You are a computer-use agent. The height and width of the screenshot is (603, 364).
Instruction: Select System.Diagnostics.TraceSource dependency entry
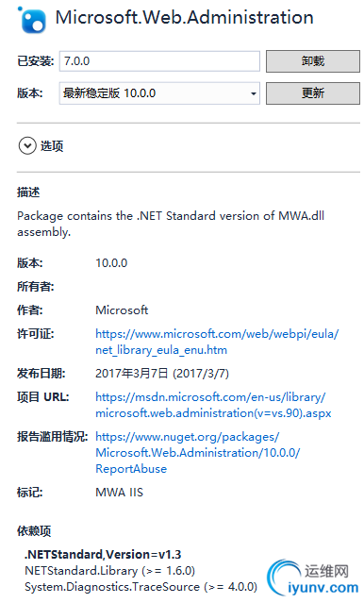click(x=141, y=587)
